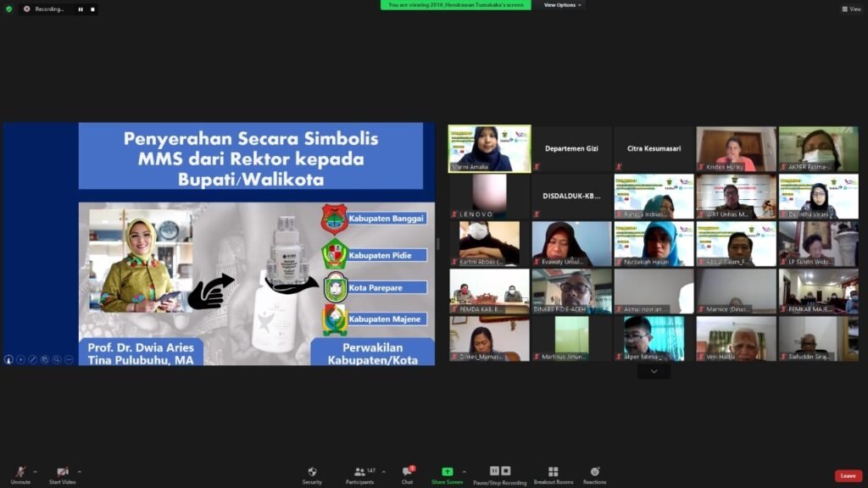
Task: Click the green Share Screen icon
Action: tap(447, 472)
